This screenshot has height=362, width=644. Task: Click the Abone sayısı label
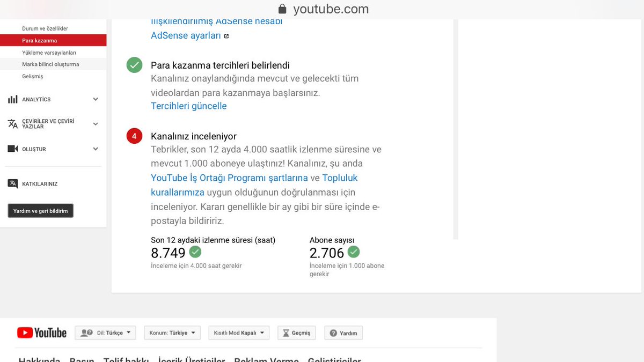tap(332, 240)
